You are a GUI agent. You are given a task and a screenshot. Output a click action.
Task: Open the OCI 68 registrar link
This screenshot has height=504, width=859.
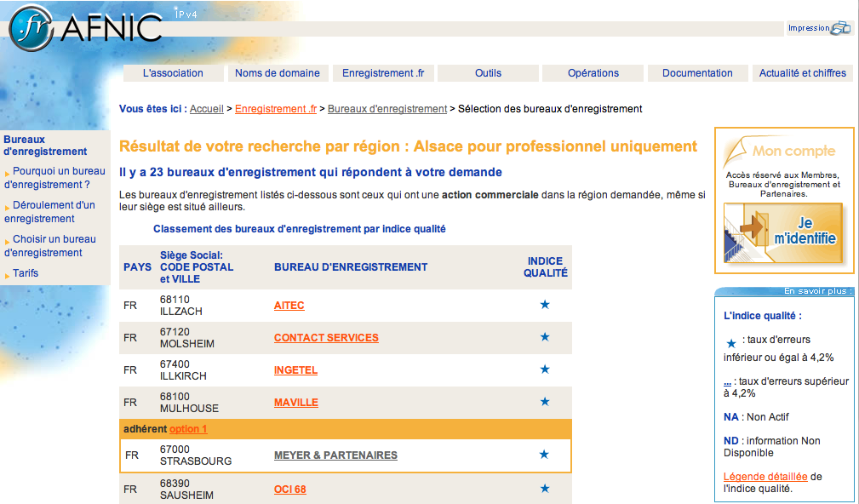pyautogui.click(x=289, y=490)
